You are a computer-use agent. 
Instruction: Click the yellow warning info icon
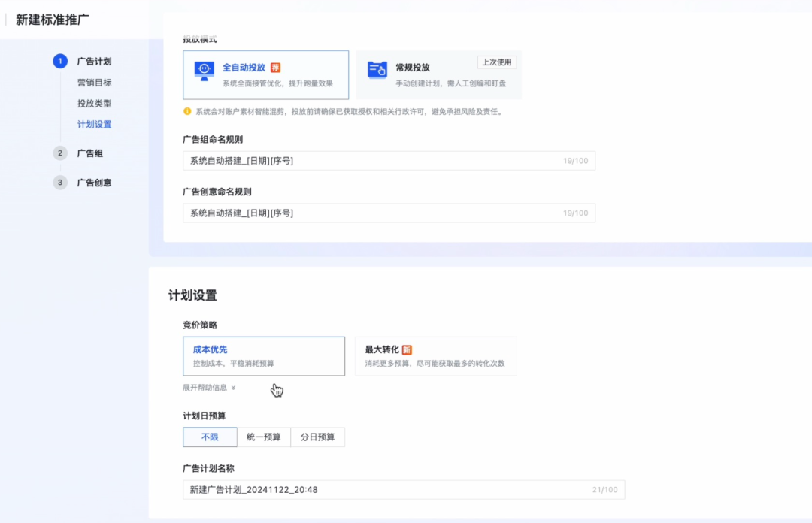pos(187,111)
